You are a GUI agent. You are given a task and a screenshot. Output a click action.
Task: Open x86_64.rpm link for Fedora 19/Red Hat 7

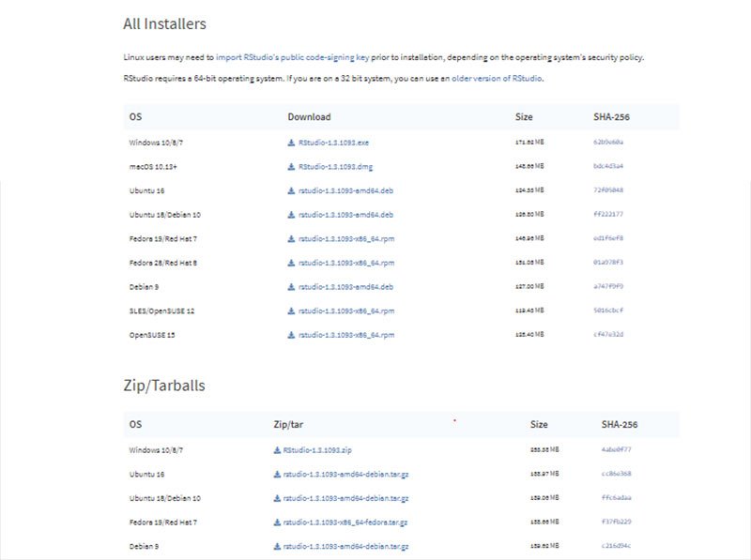tap(346, 238)
